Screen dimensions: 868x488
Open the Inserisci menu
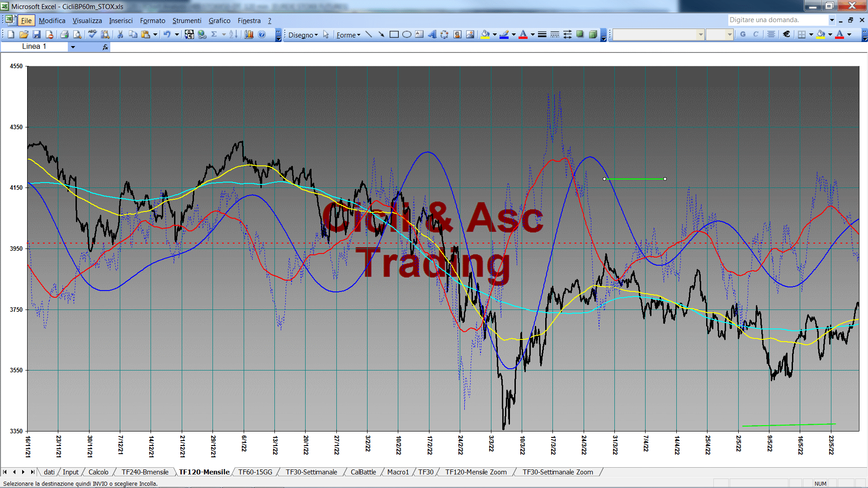(121, 21)
